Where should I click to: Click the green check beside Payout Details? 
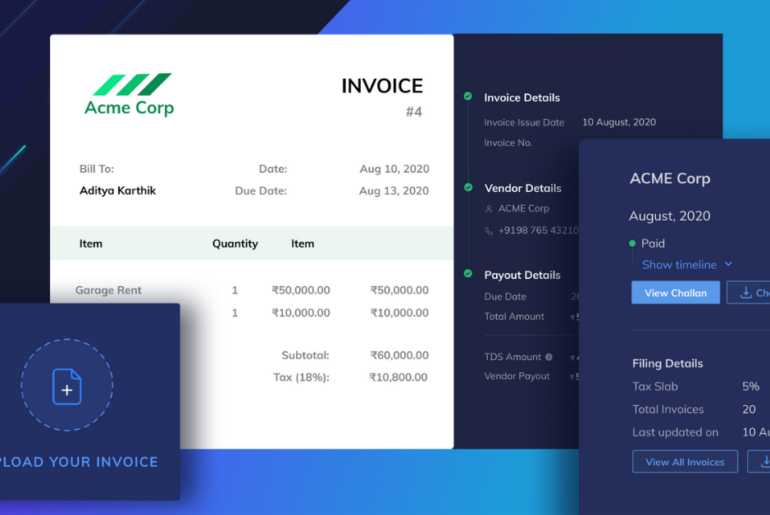click(x=468, y=273)
